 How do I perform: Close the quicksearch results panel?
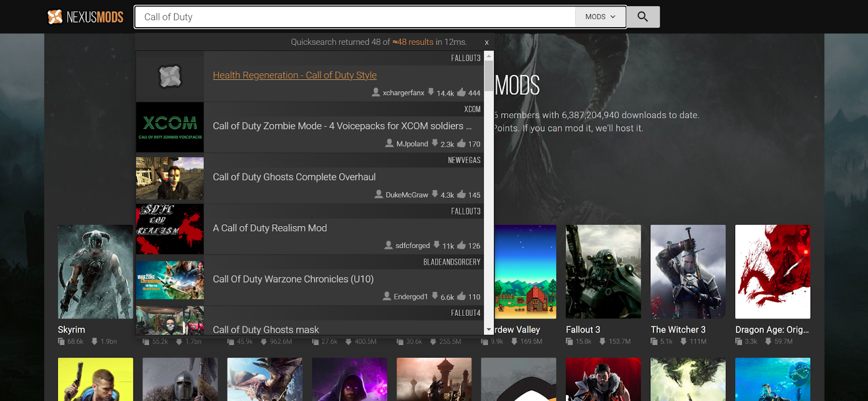point(487,42)
